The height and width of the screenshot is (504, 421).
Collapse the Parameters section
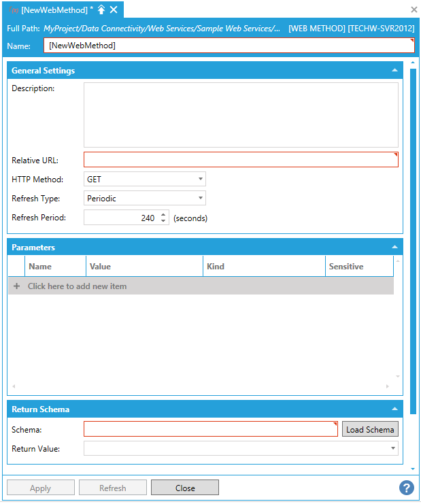point(394,248)
